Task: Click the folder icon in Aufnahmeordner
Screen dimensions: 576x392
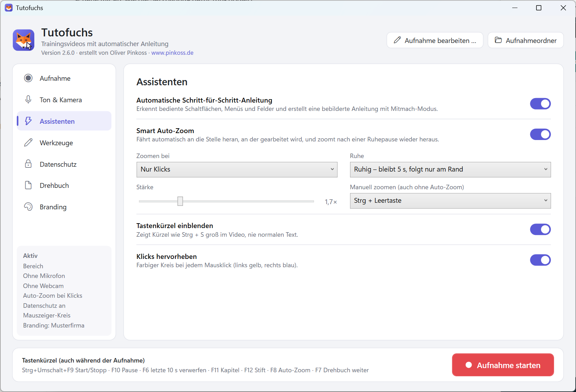Action: [498, 40]
